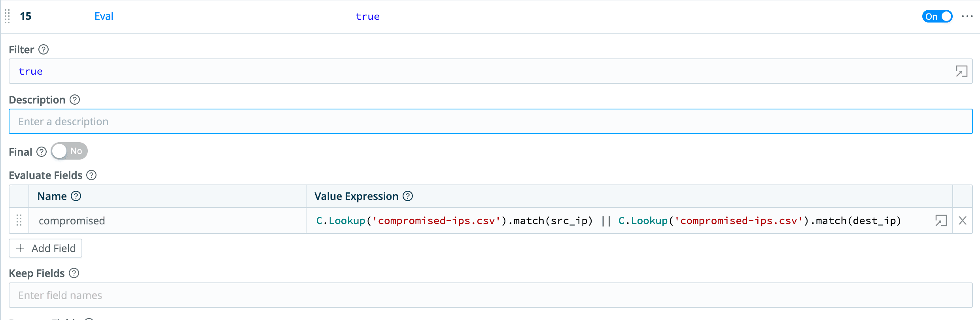This screenshot has width=980, height=320.
Task: Click in the Description input field
Action: point(490,122)
